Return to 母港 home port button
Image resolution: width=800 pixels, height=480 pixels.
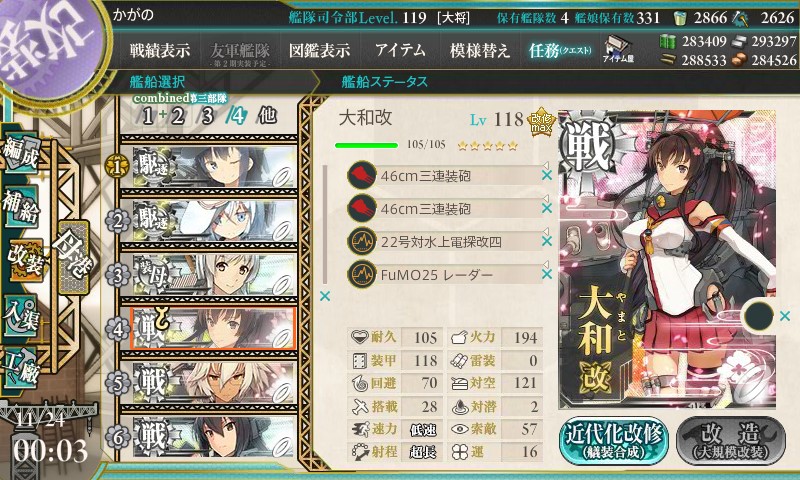pos(74,258)
